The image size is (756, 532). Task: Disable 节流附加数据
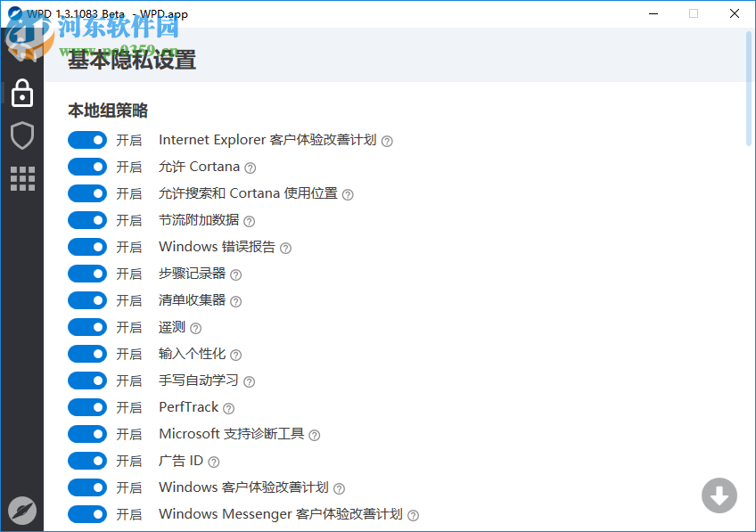pos(86,220)
